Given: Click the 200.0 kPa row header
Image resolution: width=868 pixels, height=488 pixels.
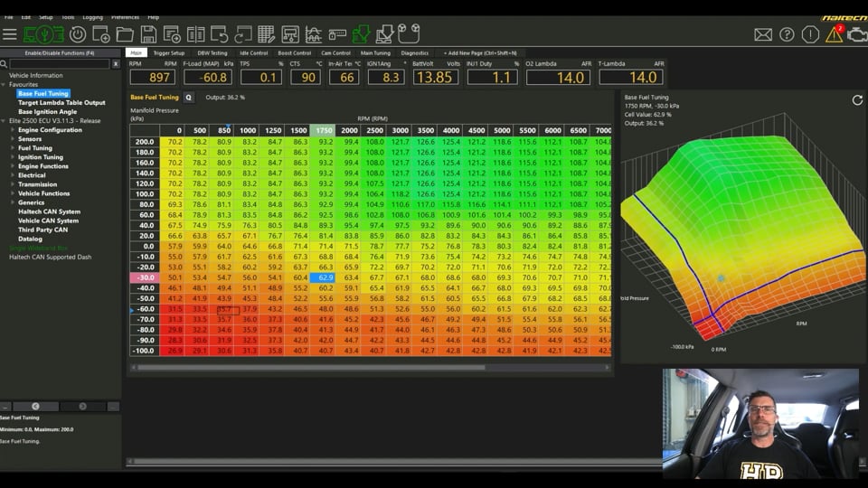Looking at the screenshot, I should click(145, 142).
